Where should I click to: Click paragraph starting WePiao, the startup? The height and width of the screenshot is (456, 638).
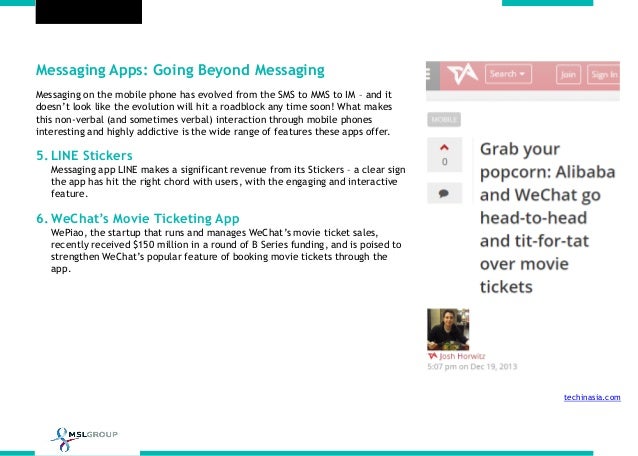[226, 251]
